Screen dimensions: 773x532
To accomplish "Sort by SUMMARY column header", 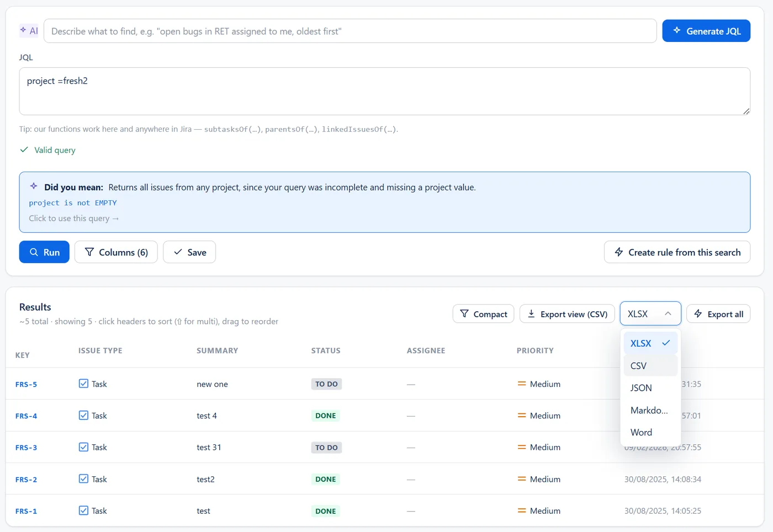I will [218, 350].
